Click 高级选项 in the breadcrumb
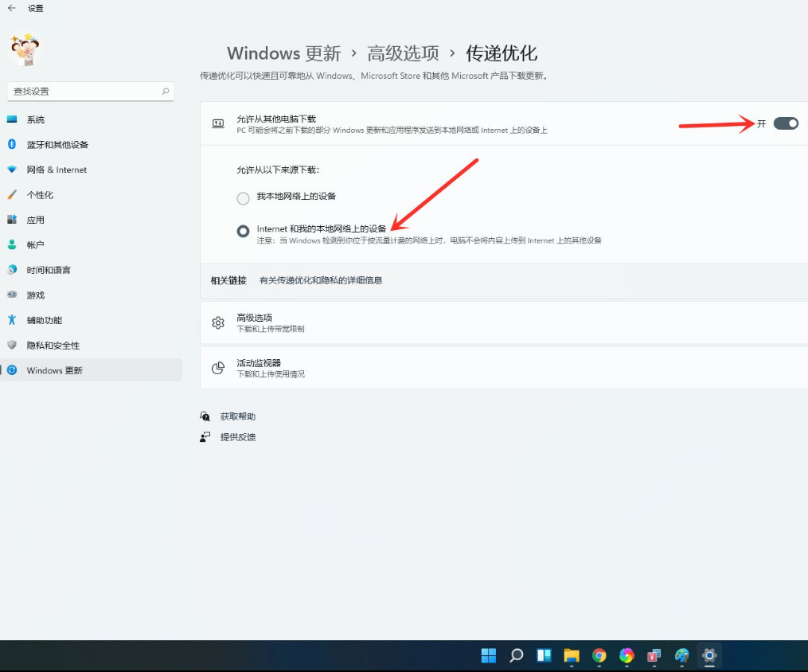Image resolution: width=808 pixels, height=672 pixels. [403, 53]
